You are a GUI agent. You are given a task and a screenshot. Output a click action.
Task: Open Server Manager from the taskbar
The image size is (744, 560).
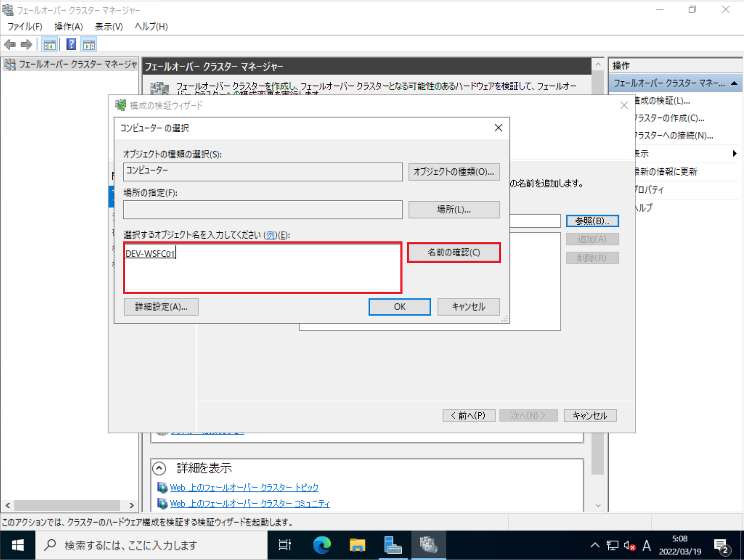click(393, 545)
